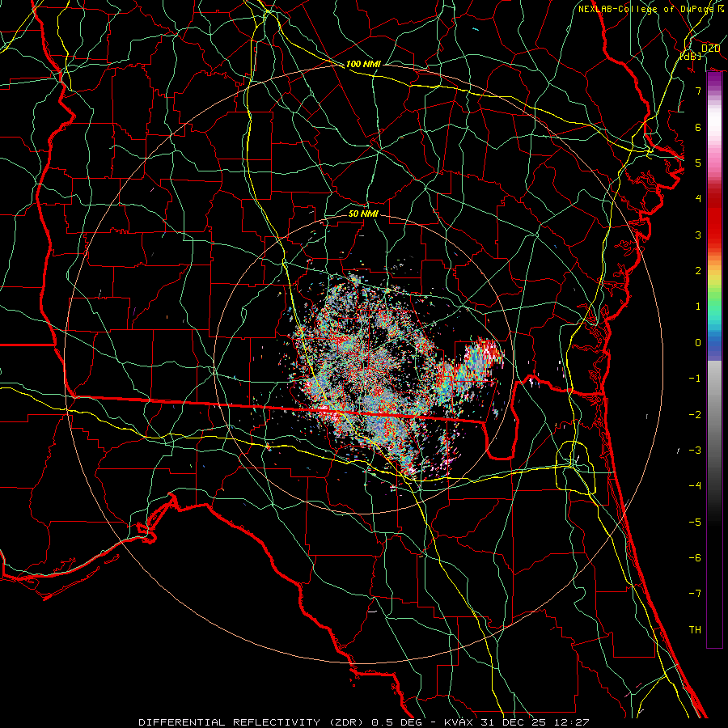Click the "1" value on the legend
Image resolution: width=728 pixels, height=728 pixels.
point(698,307)
